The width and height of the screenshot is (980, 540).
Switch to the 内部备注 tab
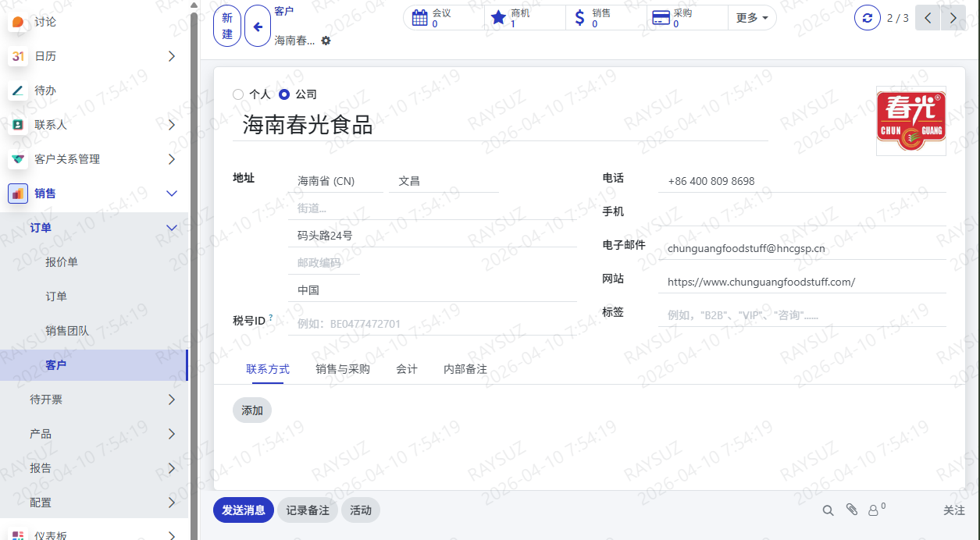(x=465, y=369)
